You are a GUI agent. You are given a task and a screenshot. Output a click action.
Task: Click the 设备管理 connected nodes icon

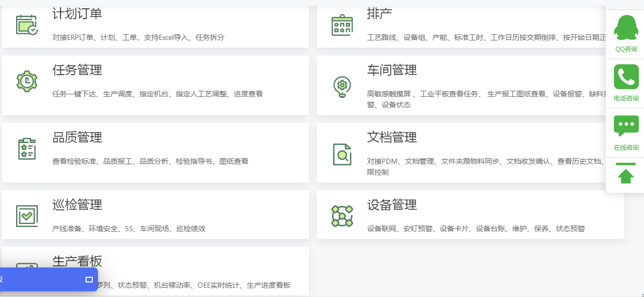pyautogui.click(x=342, y=216)
